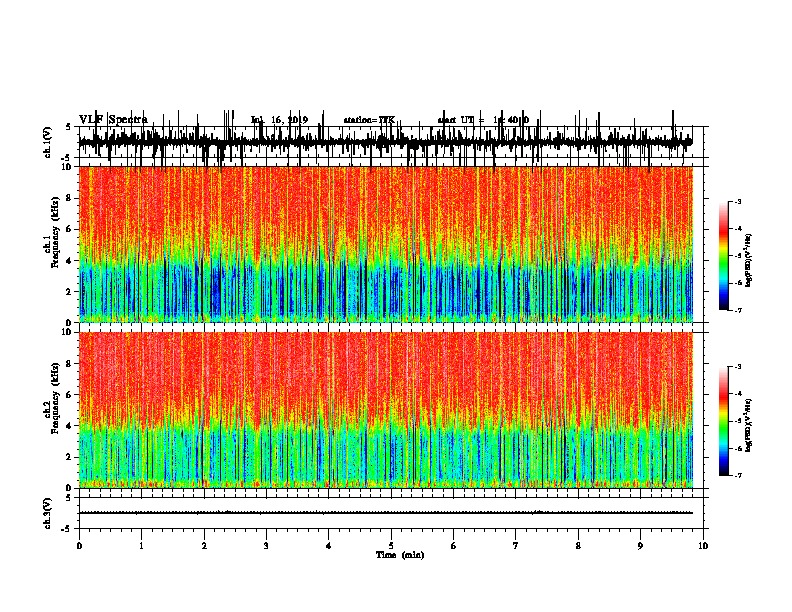Click the 'VLF Spectra' plot title

point(113,120)
